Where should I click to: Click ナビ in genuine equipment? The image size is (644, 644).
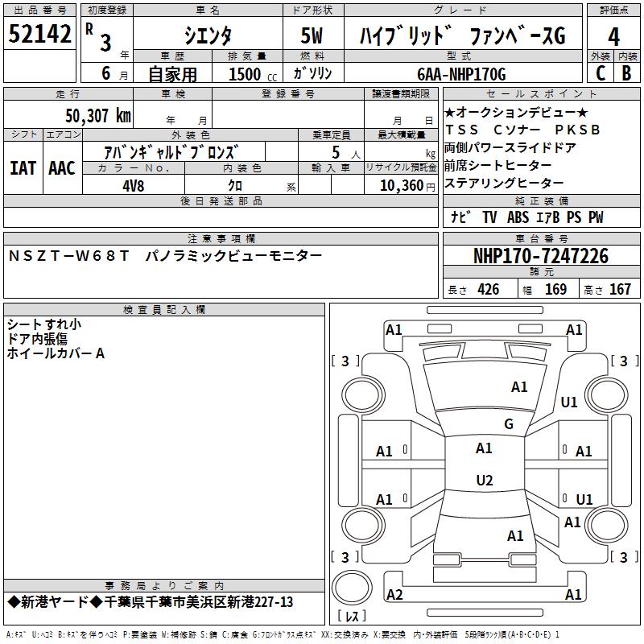pos(460,217)
